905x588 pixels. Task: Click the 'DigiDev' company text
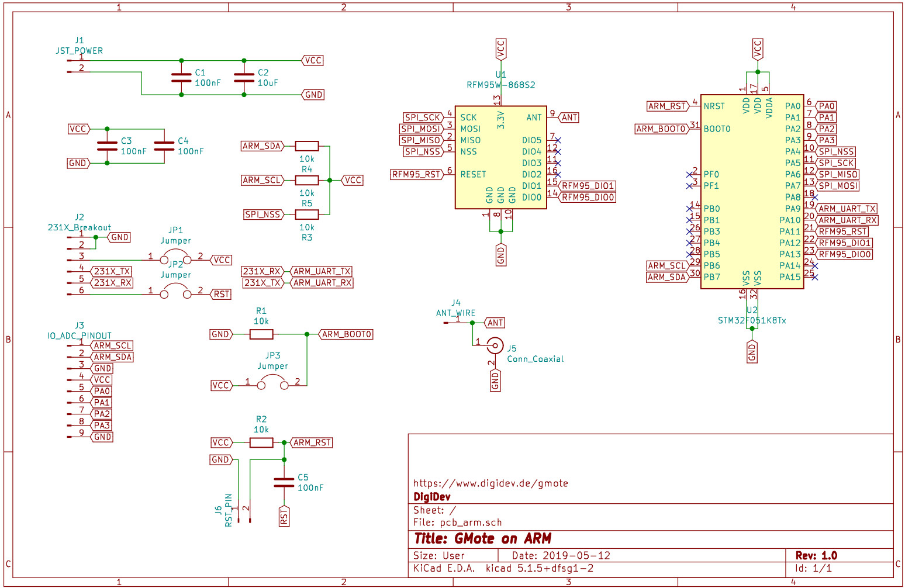point(432,497)
